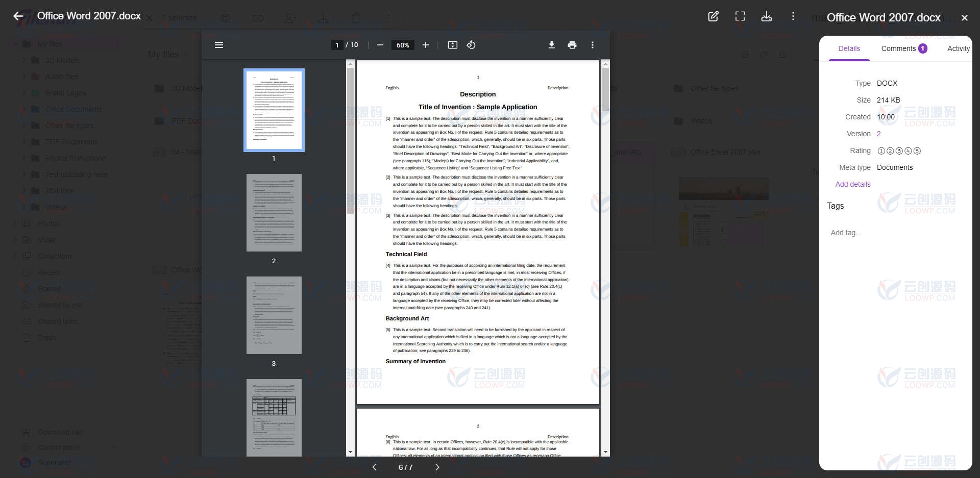Rate the file 3 stars
The image size is (980, 478).
[x=899, y=151]
